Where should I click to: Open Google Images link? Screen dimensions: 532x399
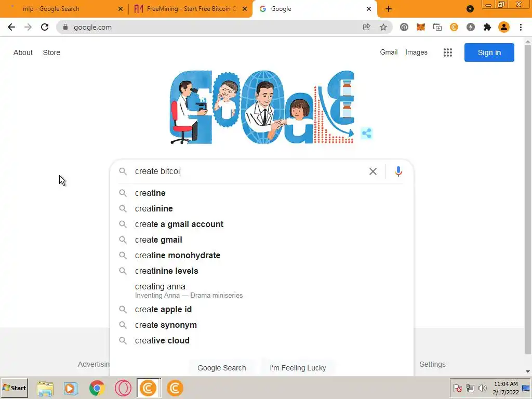click(416, 52)
